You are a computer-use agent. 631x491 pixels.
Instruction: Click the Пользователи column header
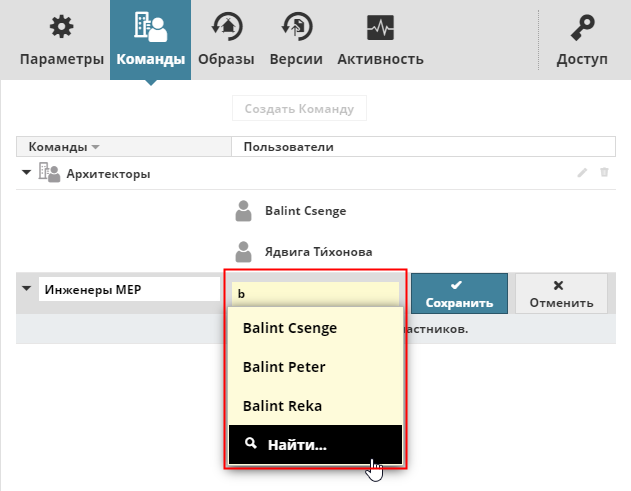coord(423,146)
